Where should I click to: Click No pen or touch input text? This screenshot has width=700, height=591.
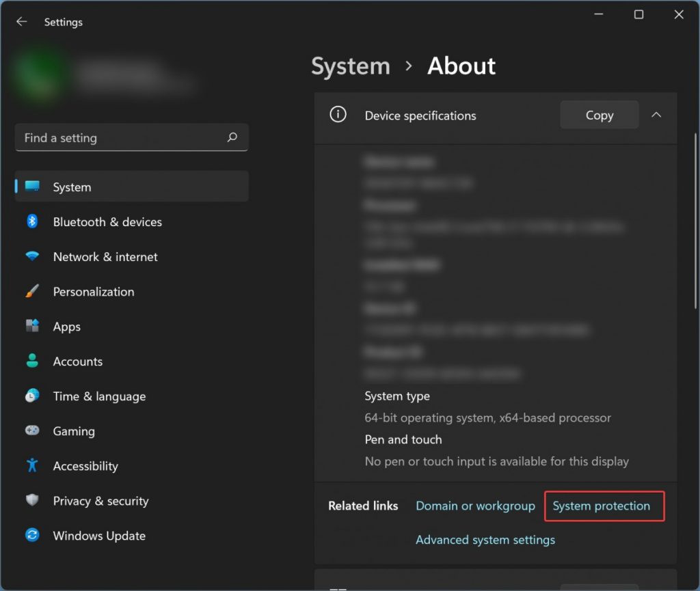click(x=496, y=461)
